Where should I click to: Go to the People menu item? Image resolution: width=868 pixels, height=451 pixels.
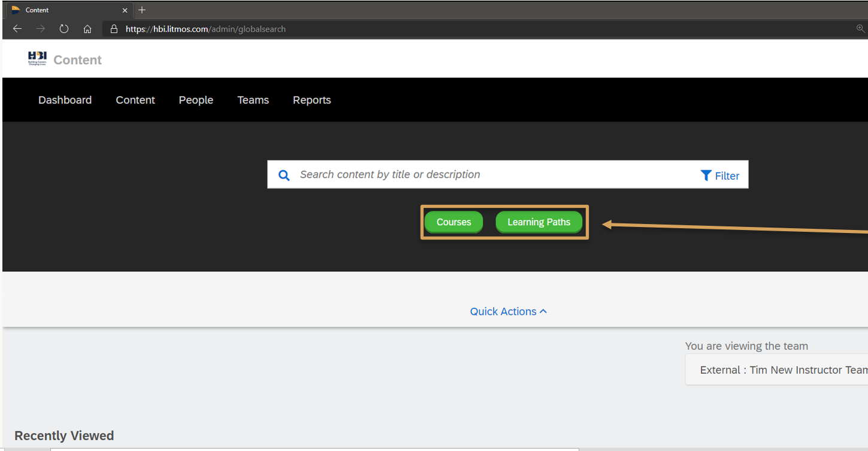coord(196,100)
